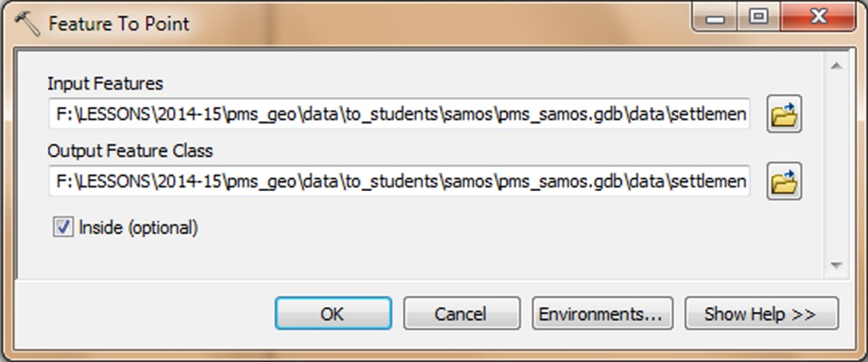Click the vertical scrollbar track
868x362 pixels.
pos(836,166)
